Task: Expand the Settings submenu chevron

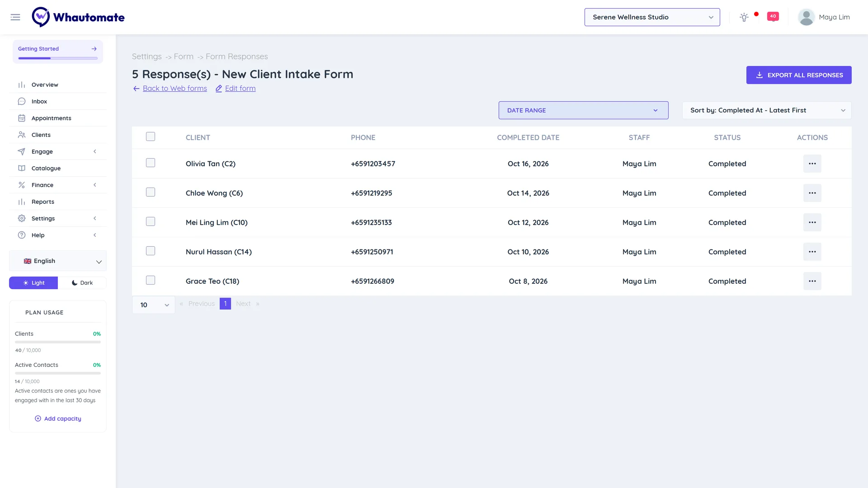Action: tap(95, 219)
